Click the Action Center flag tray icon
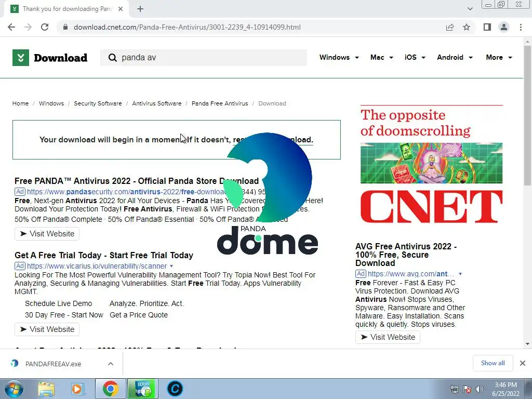Image resolution: width=532 pixels, height=399 pixels. coord(467,389)
